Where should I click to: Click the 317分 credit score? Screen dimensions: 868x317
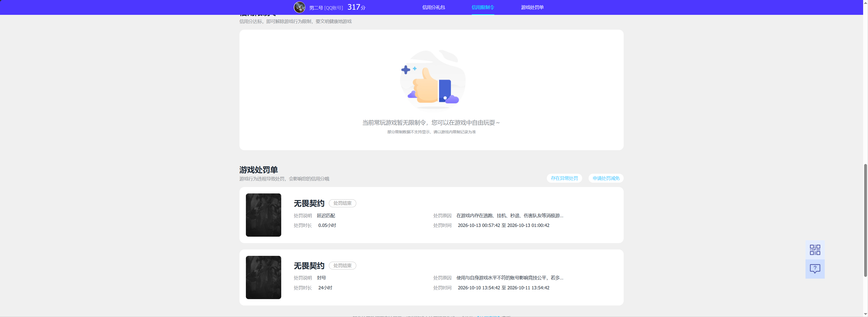click(356, 7)
